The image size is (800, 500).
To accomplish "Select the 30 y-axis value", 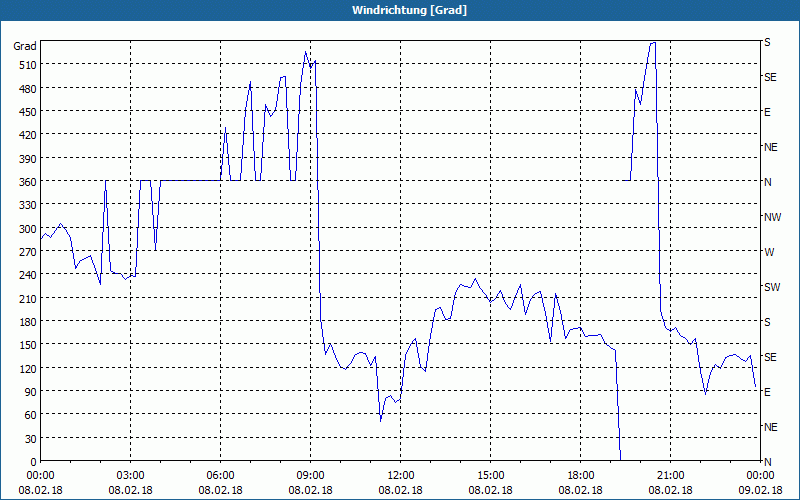I will click(x=31, y=438).
